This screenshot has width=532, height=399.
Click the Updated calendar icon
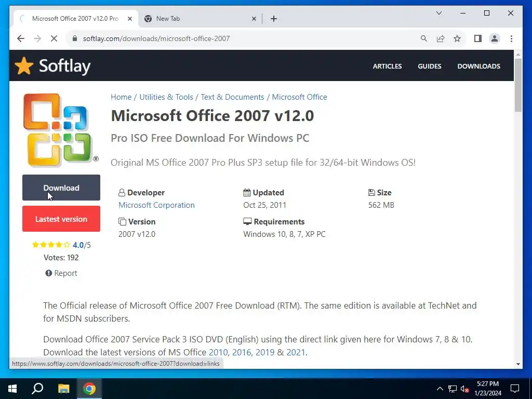(247, 192)
